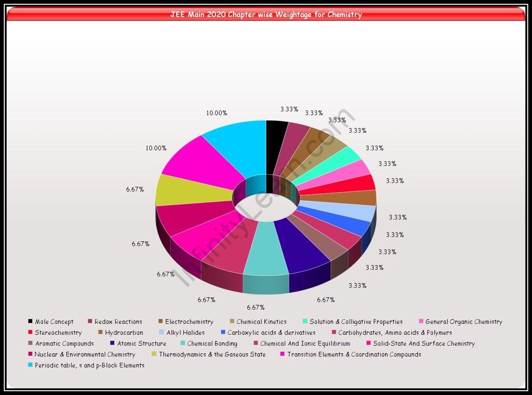This screenshot has width=532, height=395.
Task: Click the black Mole Concept legend swatch
Action: click(x=30, y=322)
